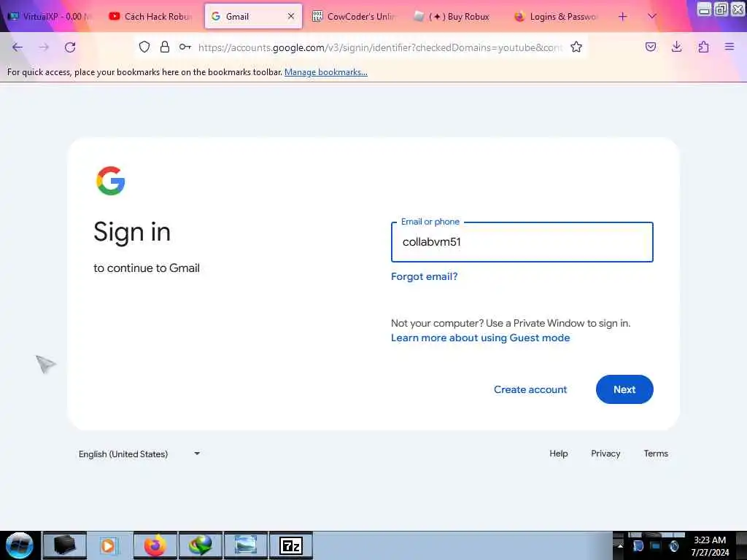Switch to Logins & Passwords tab
747x560 pixels.
pos(556,16)
